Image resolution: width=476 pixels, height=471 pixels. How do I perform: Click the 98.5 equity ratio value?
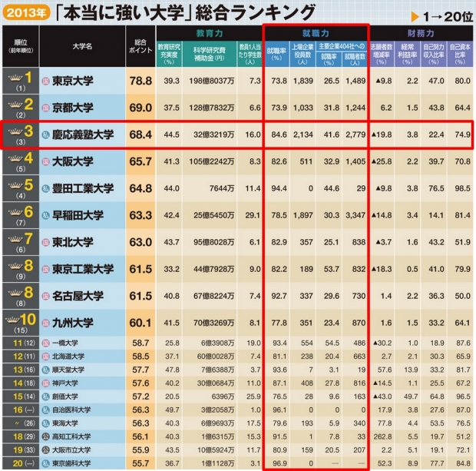463,189
